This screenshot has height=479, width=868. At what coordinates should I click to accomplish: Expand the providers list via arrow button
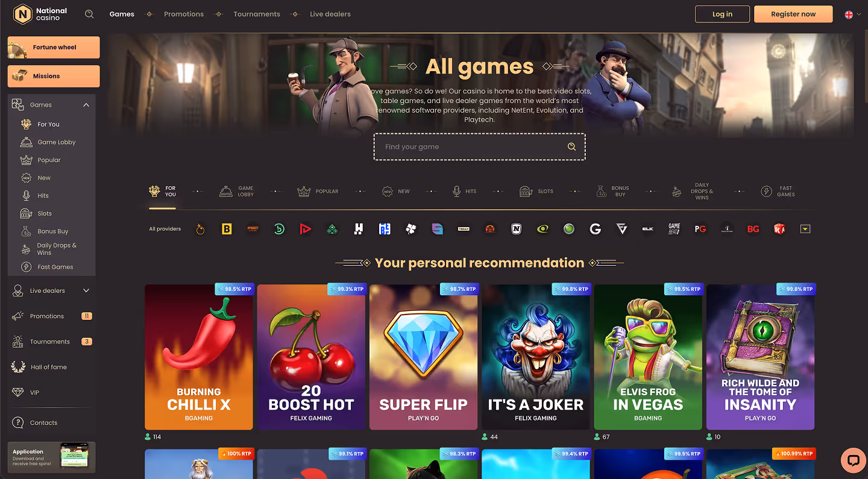[x=805, y=229]
